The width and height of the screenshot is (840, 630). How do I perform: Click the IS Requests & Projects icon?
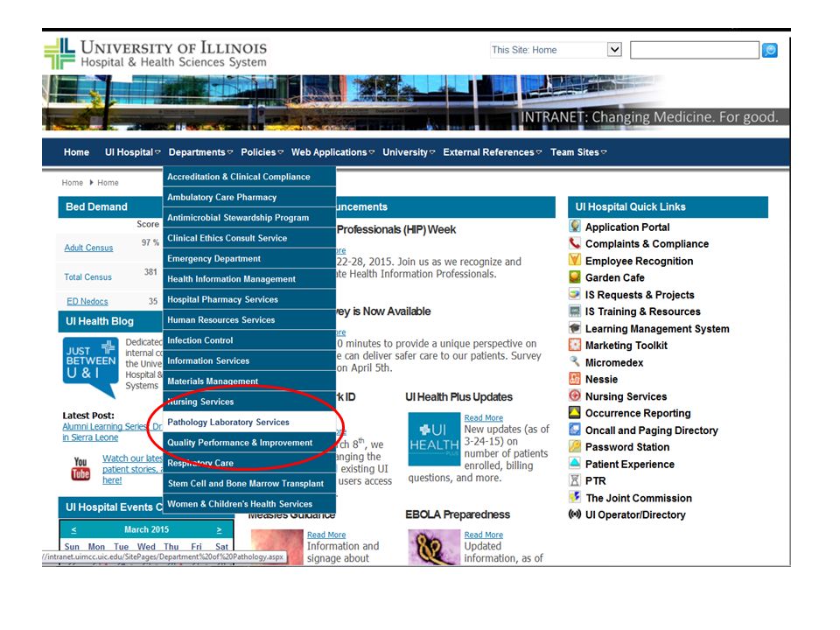coord(575,294)
